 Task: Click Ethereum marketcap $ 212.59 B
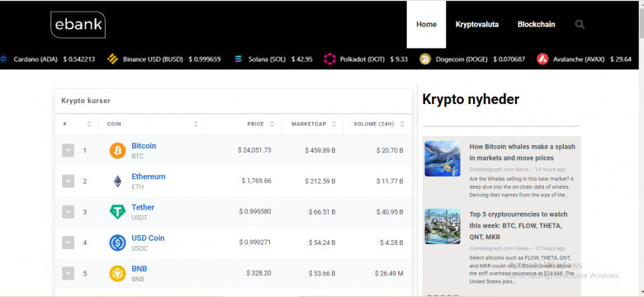coord(320,181)
